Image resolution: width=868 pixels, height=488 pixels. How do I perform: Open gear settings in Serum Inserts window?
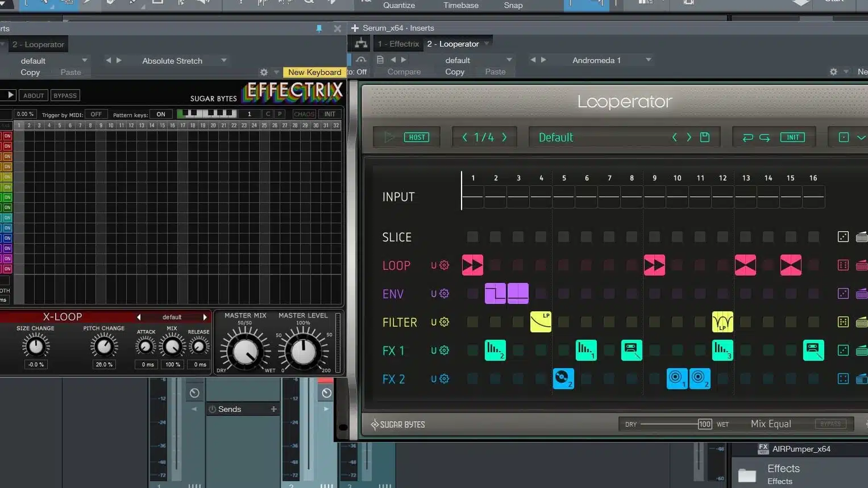point(833,72)
